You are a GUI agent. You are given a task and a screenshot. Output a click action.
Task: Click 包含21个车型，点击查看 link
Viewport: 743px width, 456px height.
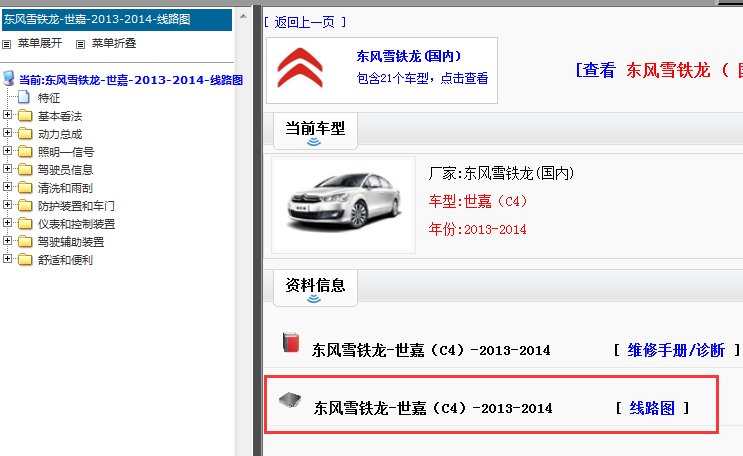coord(422,78)
